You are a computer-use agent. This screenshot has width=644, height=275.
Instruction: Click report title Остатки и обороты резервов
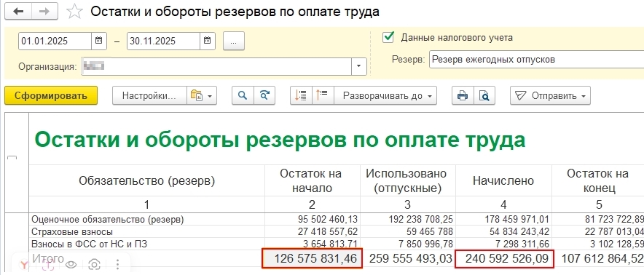click(280, 140)
